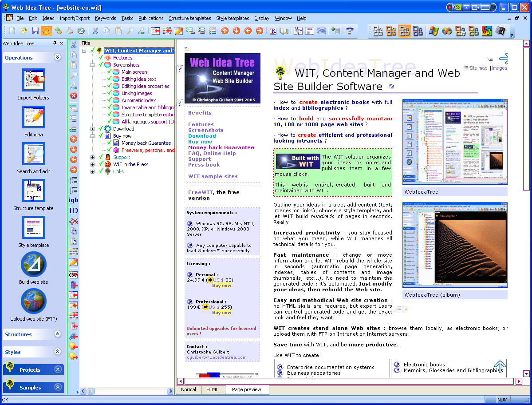Switch to the HTML tab
Image resolution: width=532 pixels, height=405 pixels.
[x=213, y=389]
